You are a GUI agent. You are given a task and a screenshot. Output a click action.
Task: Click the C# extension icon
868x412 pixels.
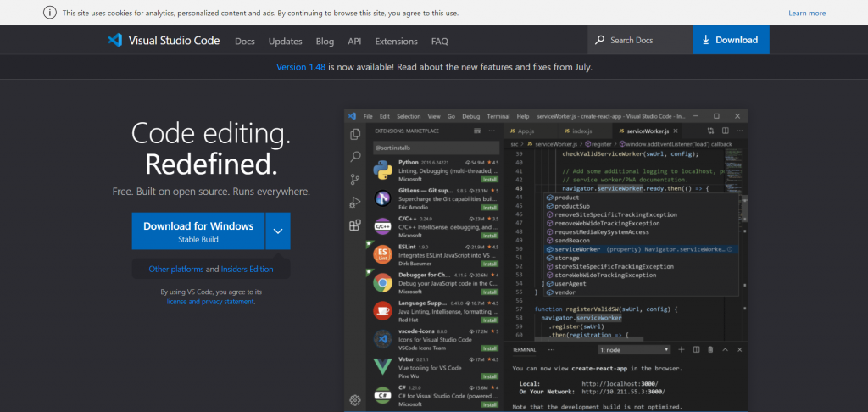(382, 395)
